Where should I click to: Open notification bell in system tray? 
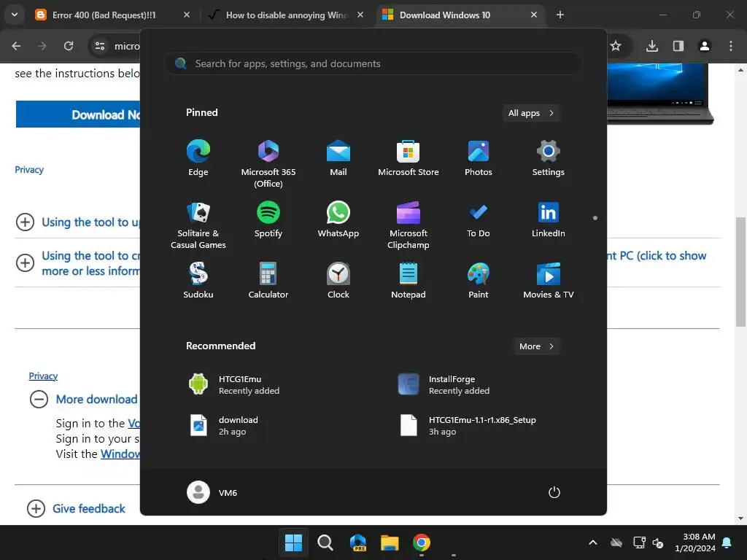pos(727,542)
